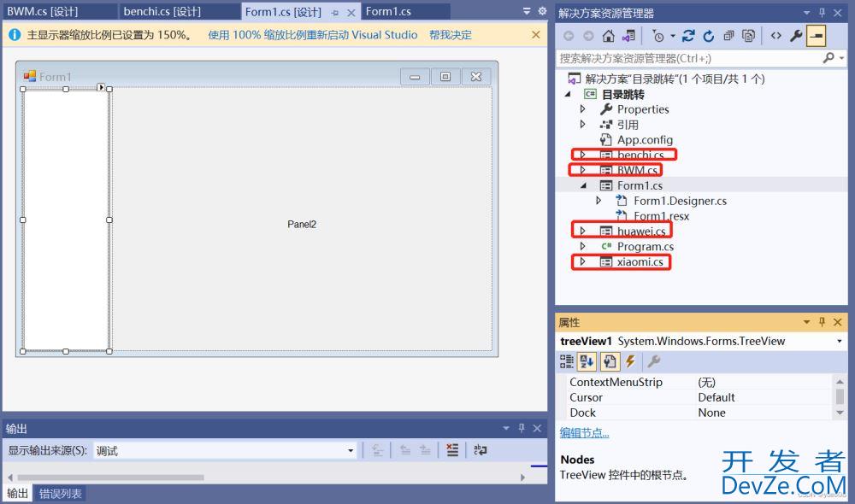Dismiss the scaling info bar

tap(536, 35)
